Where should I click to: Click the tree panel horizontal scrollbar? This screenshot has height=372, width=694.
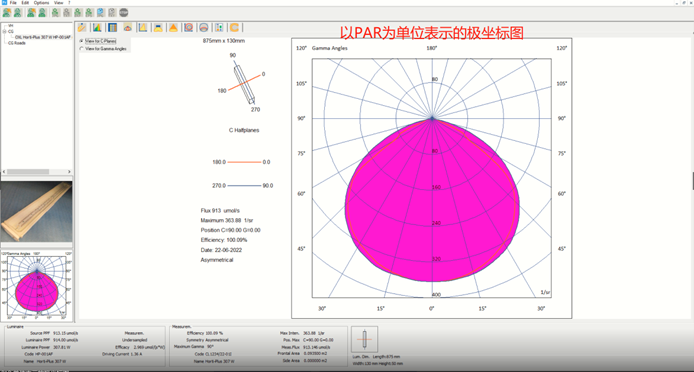click(36, 171)
